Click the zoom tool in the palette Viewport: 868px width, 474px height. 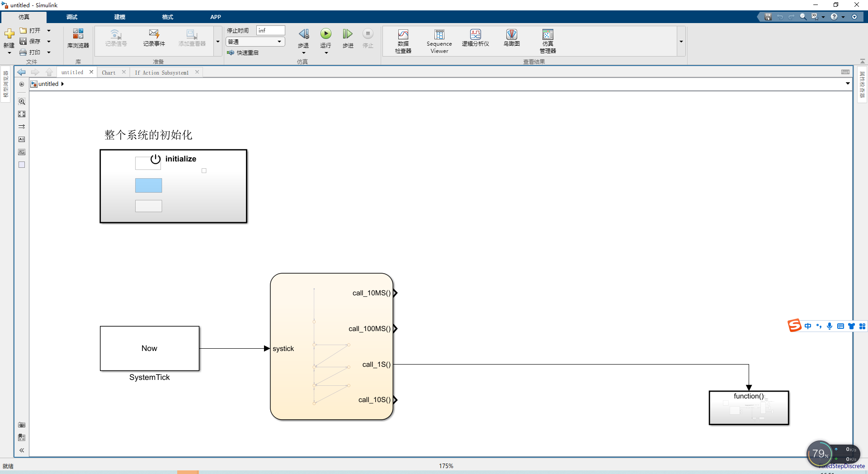click(x=22, y=101)
